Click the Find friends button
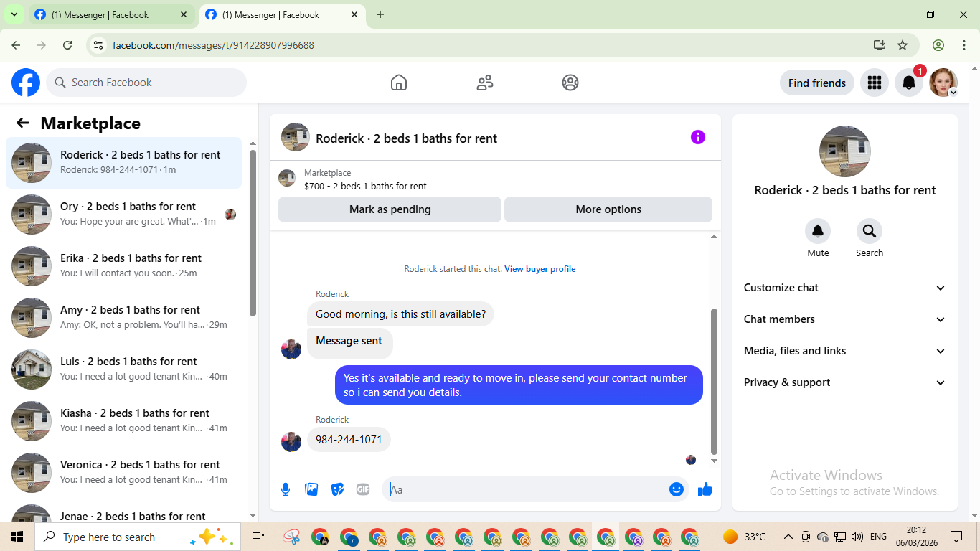Viewport: 980px width, 551px height. coord(817,83)
